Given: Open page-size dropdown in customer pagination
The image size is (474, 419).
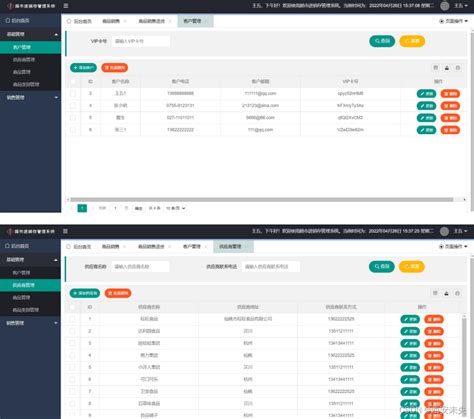Looking at the screenshot, I should 175,208.
